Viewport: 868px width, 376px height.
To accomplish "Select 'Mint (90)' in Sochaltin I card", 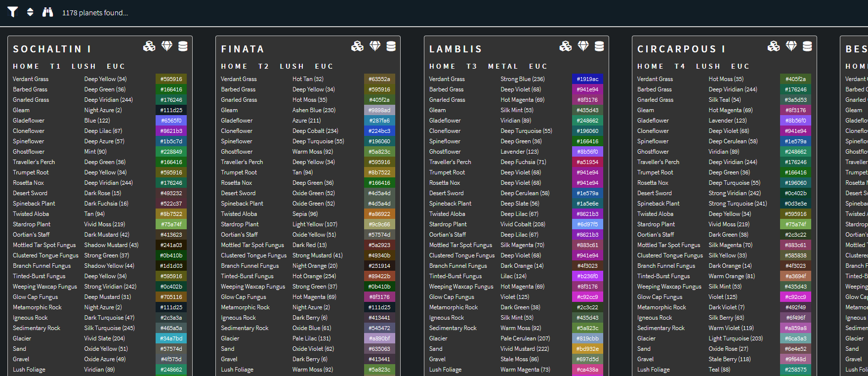I will pos(95,152).
